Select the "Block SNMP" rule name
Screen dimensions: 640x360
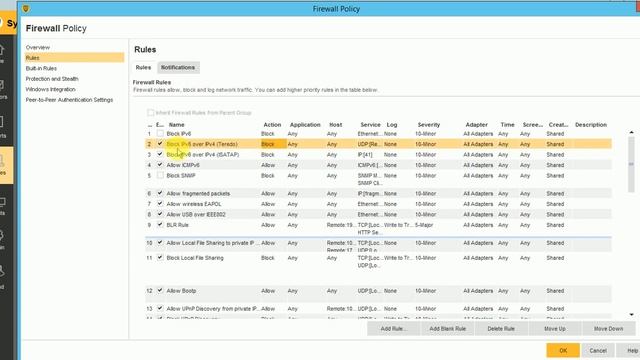[x=181, y=176]
